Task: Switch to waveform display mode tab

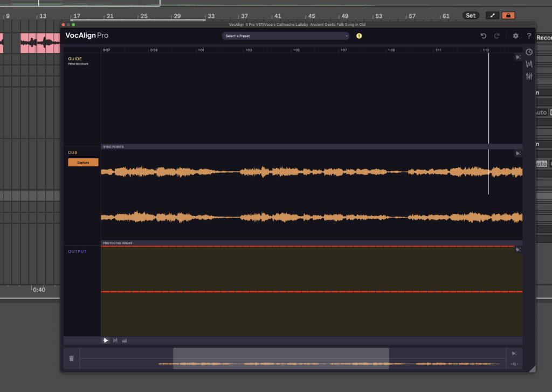Action: 106,340
